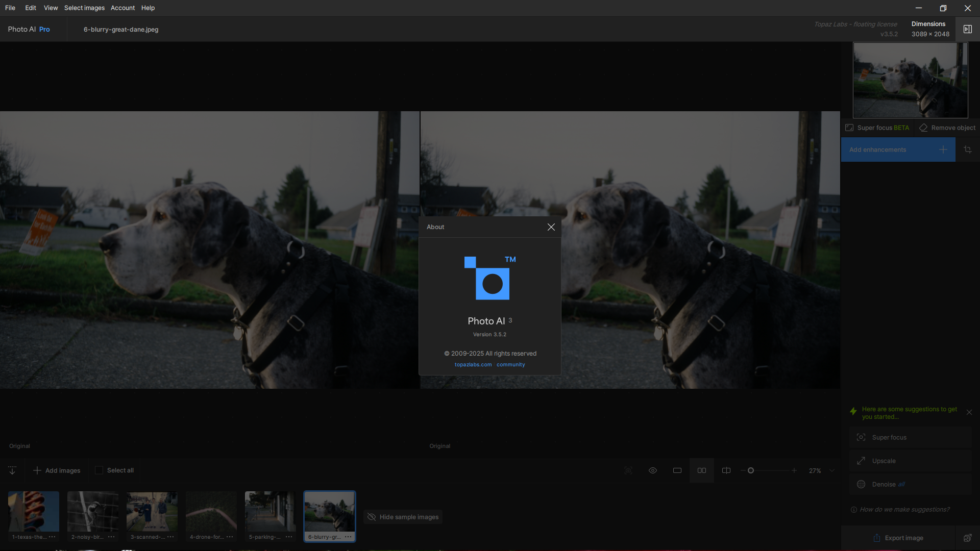Screen dimensions: 980x551
Task: Open the 27% zoom level dropdown
Action: pyautogui.click(x=832, y=470)
